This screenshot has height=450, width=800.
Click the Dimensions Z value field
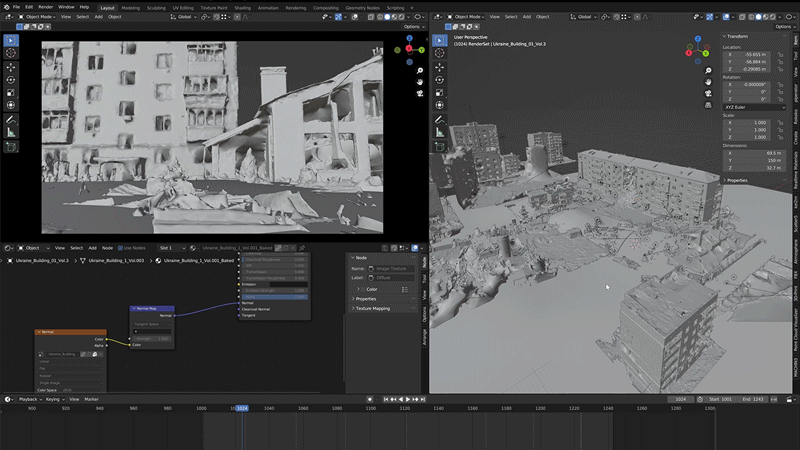pyautogui.click(x=754, y=168)
